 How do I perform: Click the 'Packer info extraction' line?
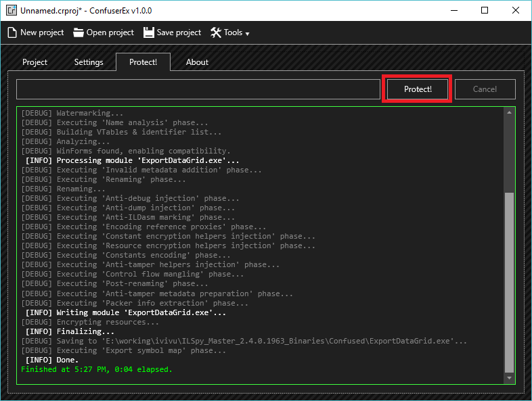pyautogui.click(x=135, y=303)
